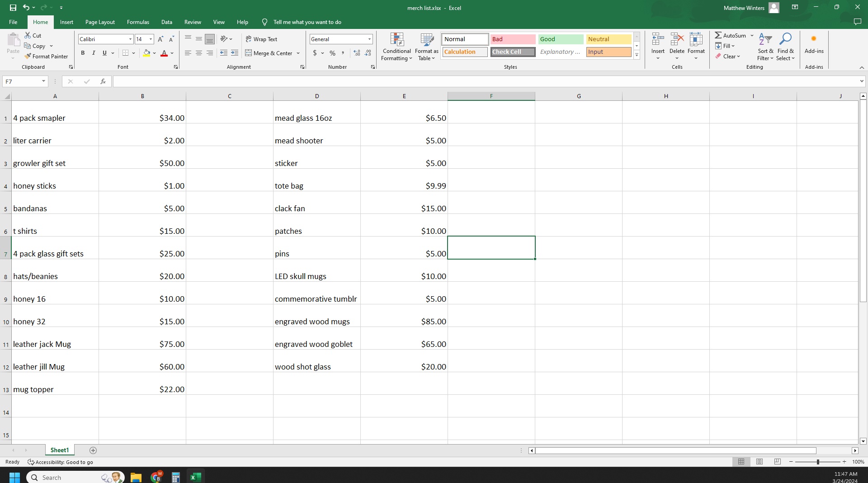Open the Formulas ribbon tab
This screenshot has height=483, width=868.
[138, 22]
